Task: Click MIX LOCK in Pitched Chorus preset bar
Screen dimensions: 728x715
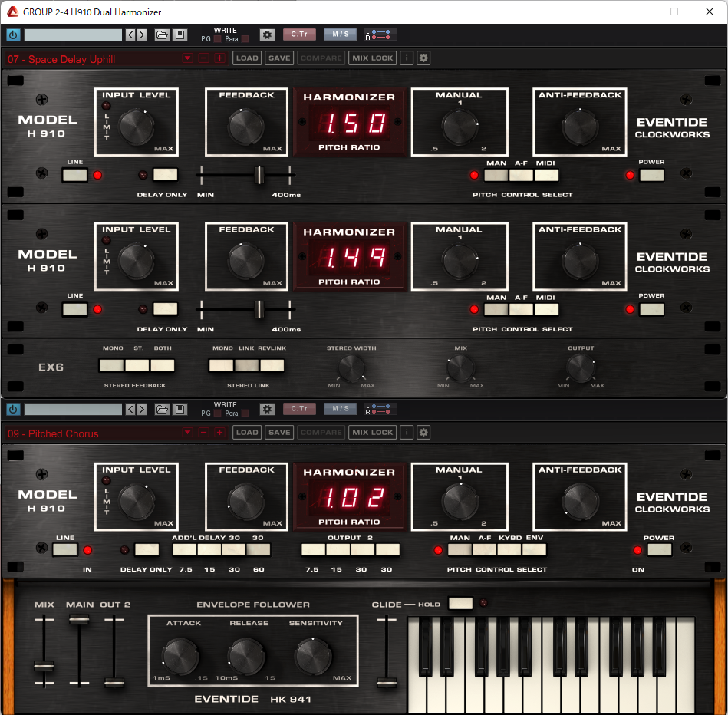Action: pos(372,432)
